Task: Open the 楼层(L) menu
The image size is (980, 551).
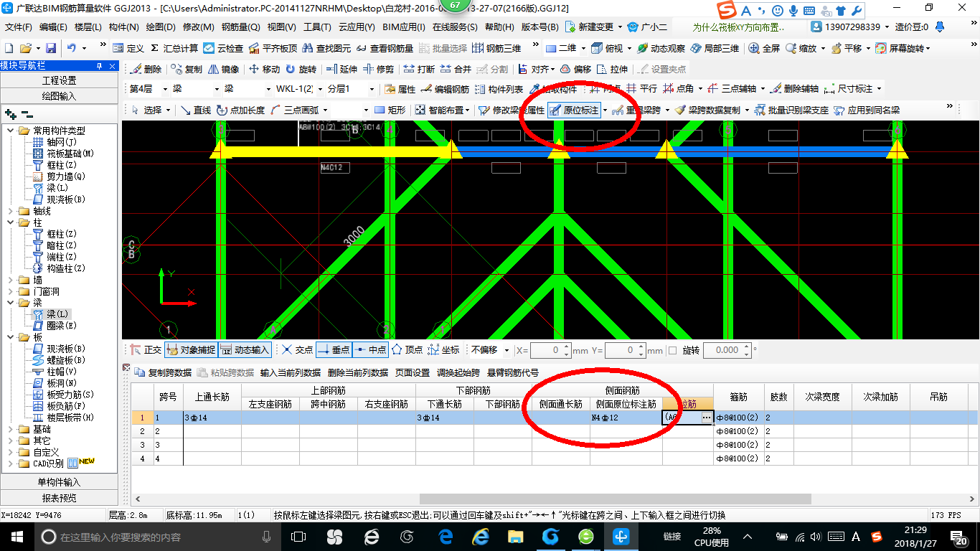Action: point(88,27)
